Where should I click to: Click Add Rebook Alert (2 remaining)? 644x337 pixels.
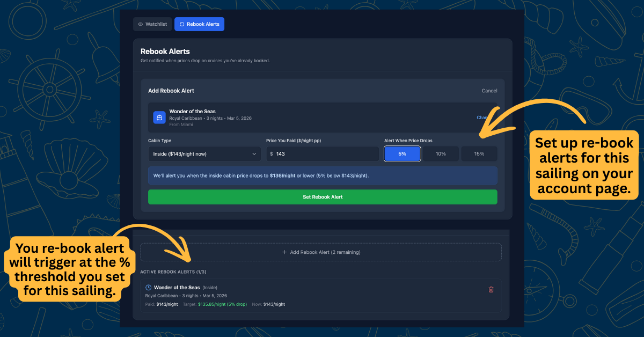coord(322,252)
